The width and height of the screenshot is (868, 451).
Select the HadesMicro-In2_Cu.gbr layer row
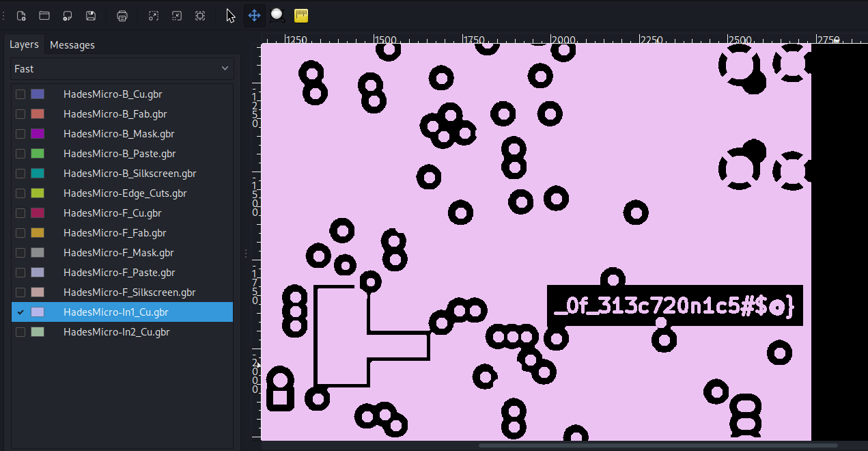click(x=116, y=332)
